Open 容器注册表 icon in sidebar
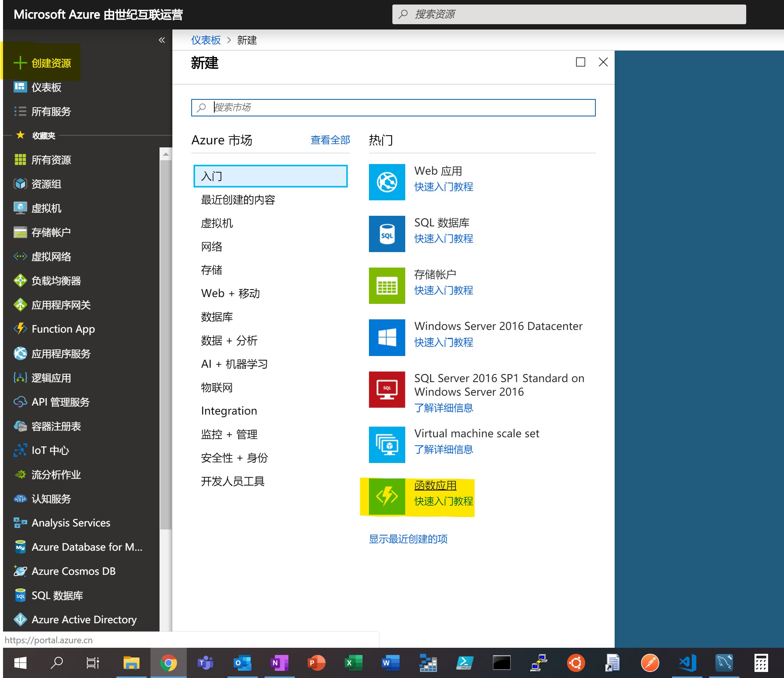This screenshot has width=784, height=678. pos(20,426)
